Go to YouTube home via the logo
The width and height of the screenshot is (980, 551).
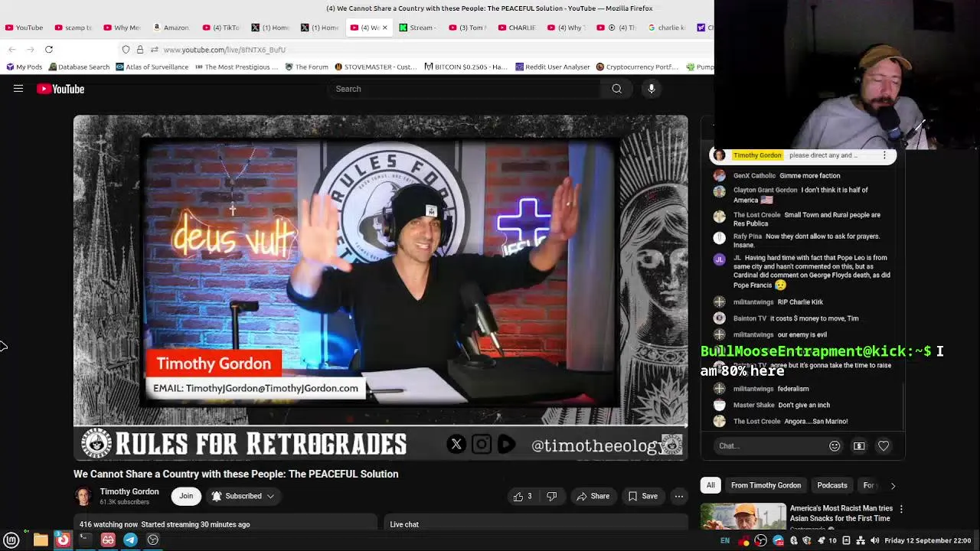[x=60, y=89]
